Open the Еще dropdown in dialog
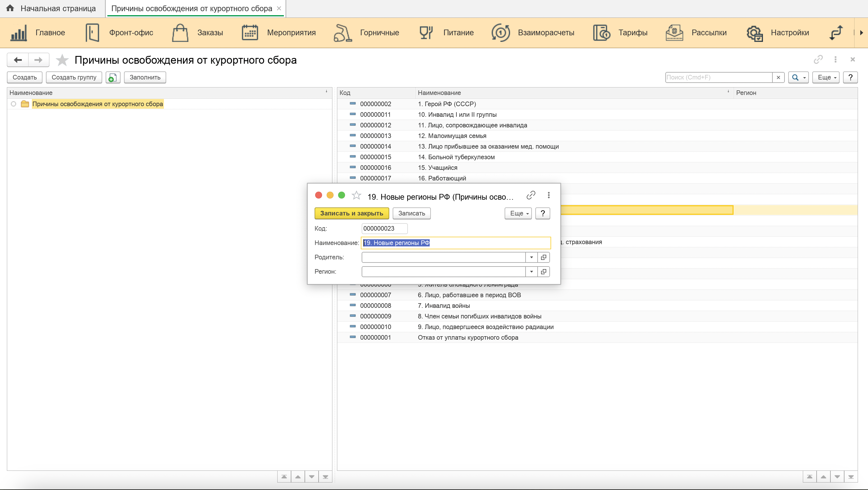The width and height of the screenshot is (868, 490). [x=518, y=213]
